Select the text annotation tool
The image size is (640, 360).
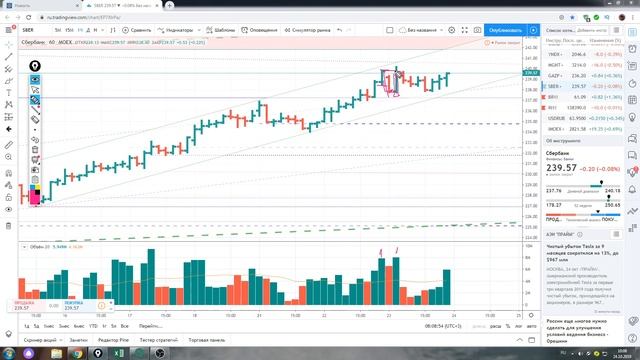tap(9, 93)
